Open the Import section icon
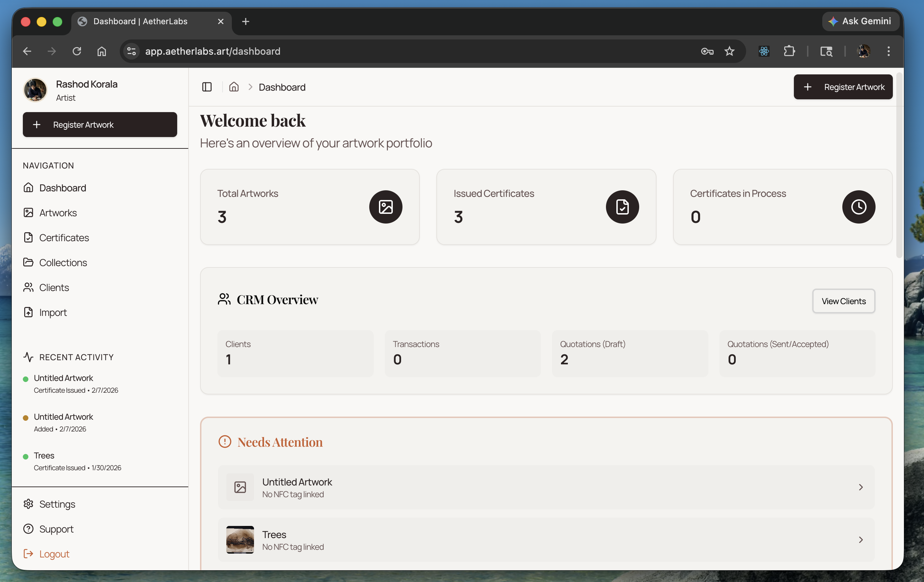Viewport: 924px width, 582px height. [x=29, y=312]
